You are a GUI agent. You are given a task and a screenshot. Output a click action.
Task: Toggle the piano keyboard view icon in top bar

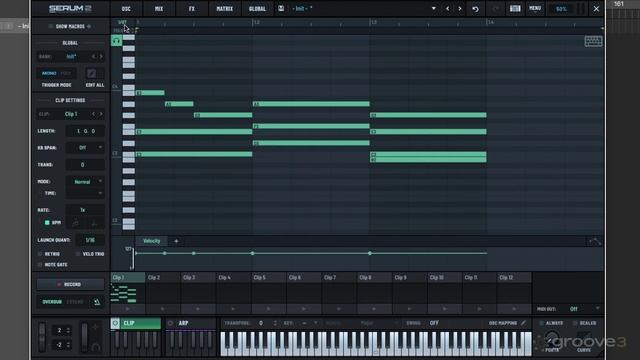pyautogui.click(x=515, y=9)
